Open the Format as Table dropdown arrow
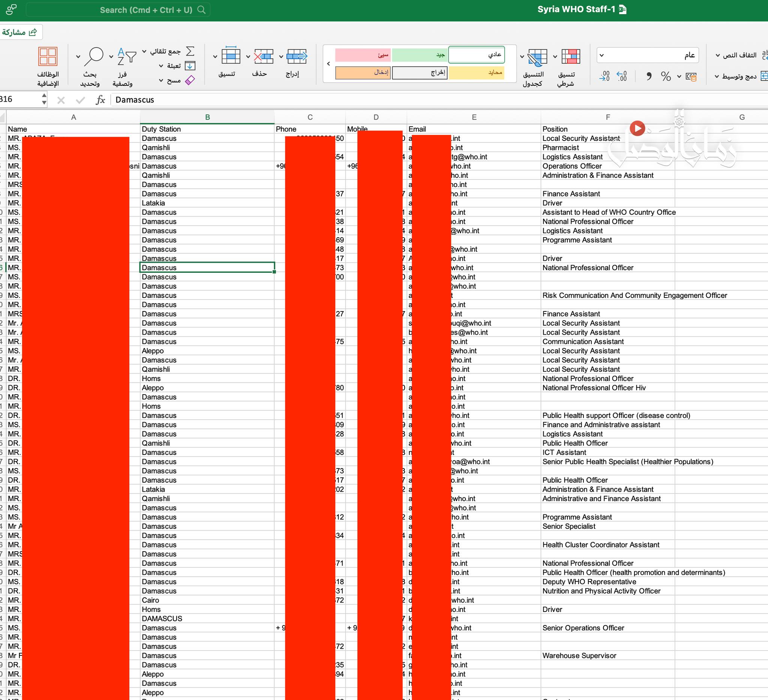This screenshot has height=700, width=768. click(522, 57)
